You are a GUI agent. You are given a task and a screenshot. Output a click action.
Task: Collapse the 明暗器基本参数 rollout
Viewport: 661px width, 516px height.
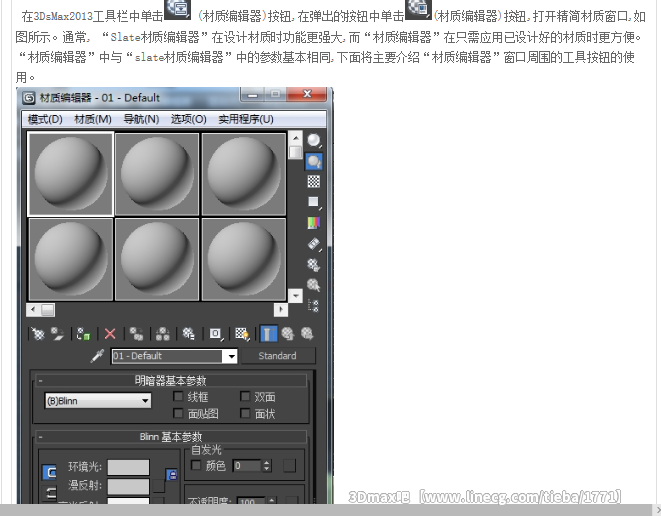click(171, 381)
